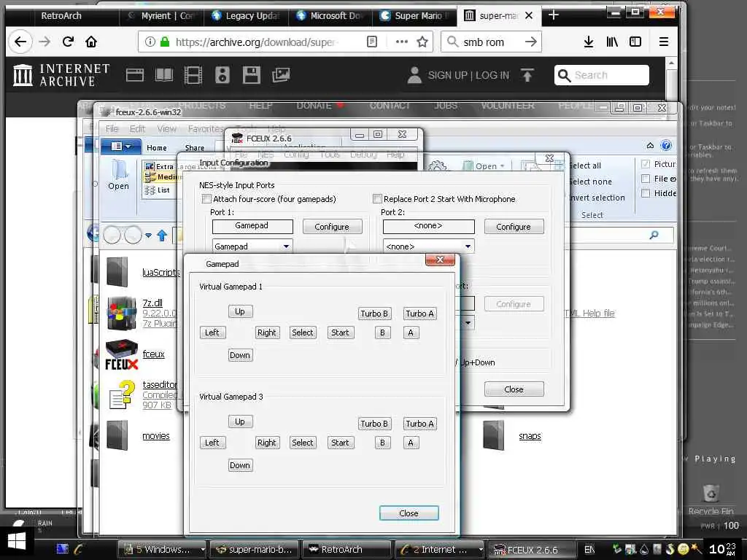Click the Firefox forward arrow button
Viewport: 747px width, 560px height.
tap(44, 42)
